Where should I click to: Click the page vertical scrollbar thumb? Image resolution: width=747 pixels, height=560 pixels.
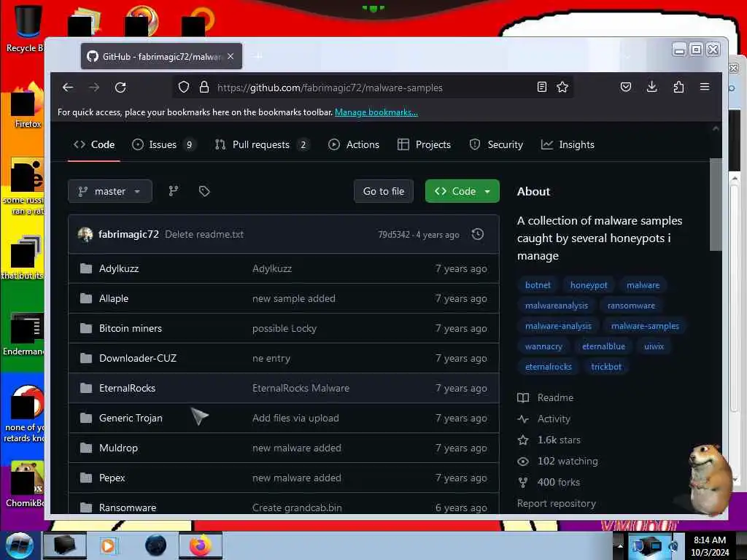tap(716, 204)
